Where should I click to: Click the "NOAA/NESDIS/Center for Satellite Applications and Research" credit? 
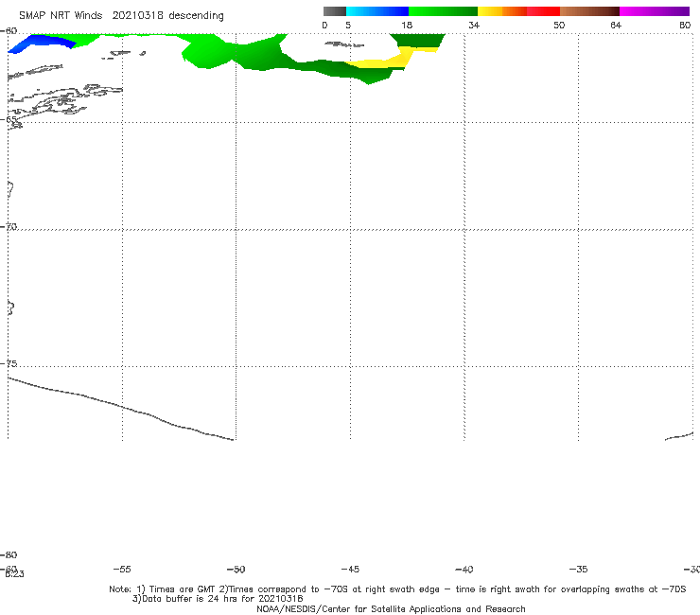click(391, 608)
